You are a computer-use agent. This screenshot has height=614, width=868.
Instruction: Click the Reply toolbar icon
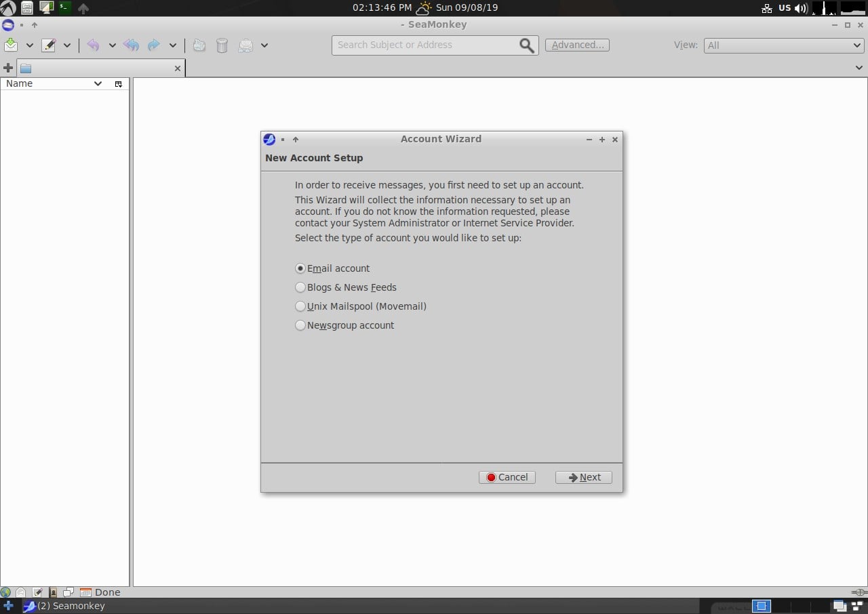pyautogui.click(x=93, y=45)
